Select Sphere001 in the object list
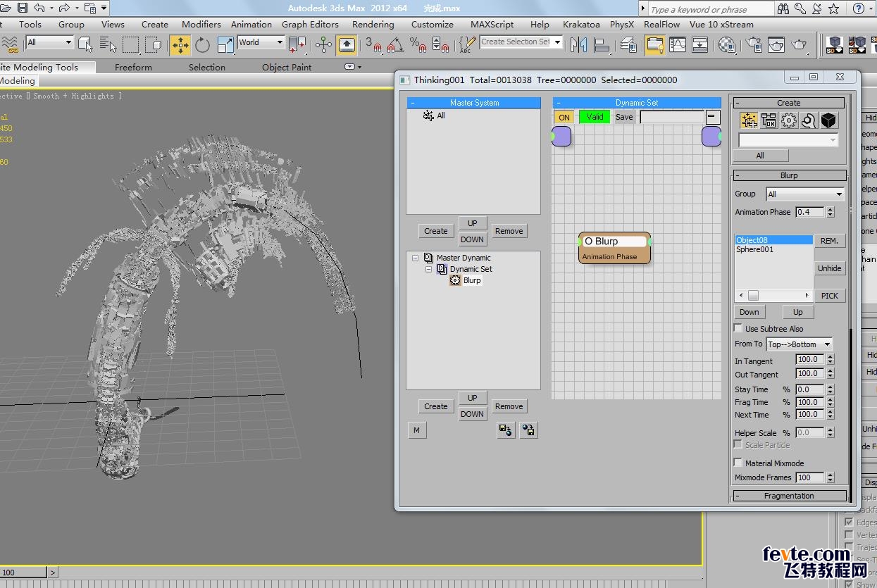877x588 pixels. (754, 249)
